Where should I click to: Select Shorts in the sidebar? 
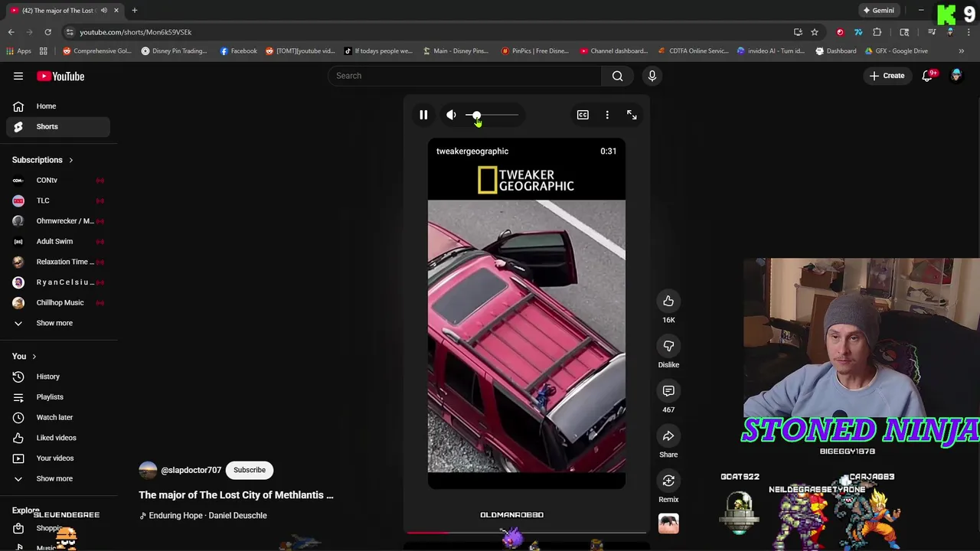point(58,126)
